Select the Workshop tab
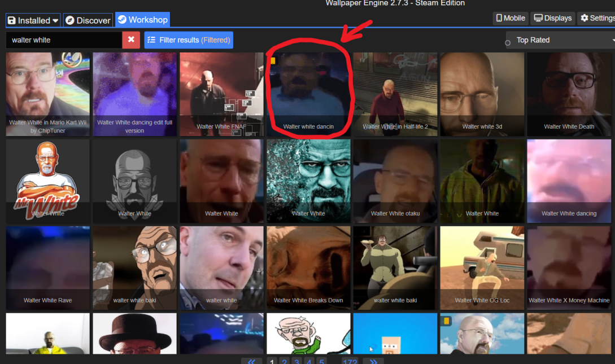This screenshot has width=615, height=364. pos(143,20)
